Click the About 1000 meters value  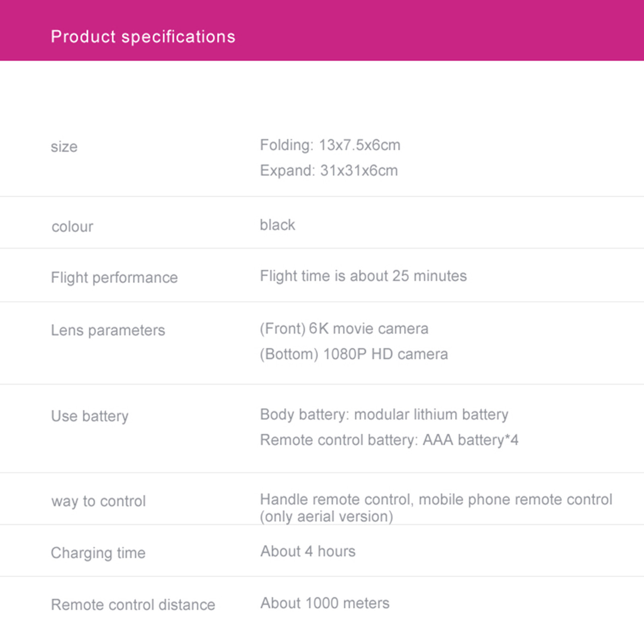coord(325,603)
